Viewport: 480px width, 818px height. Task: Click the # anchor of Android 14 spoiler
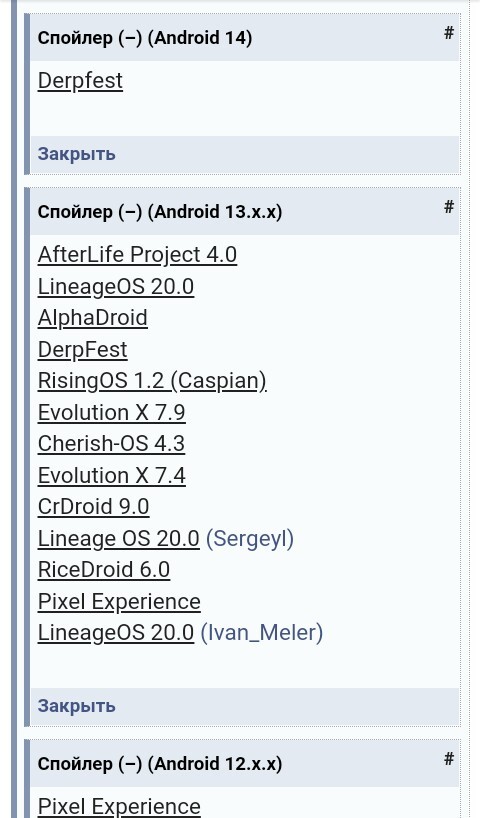click(449, 33)
